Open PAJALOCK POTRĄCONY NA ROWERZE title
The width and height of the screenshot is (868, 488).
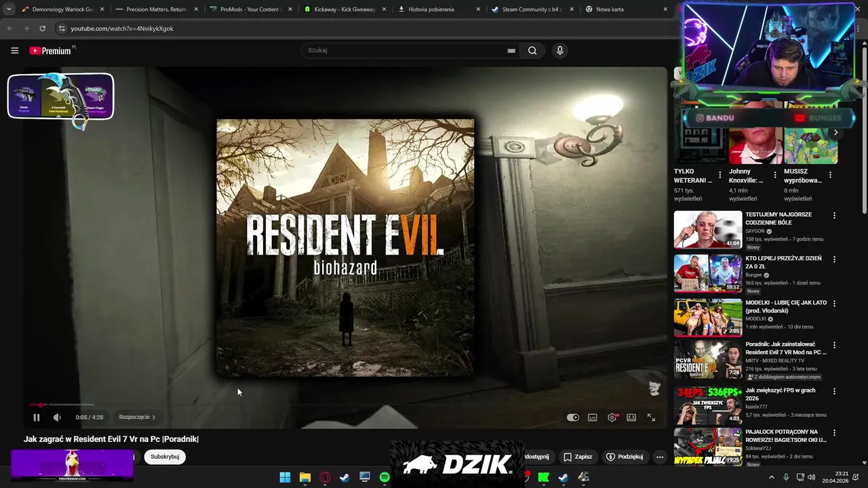pos(786,436)
